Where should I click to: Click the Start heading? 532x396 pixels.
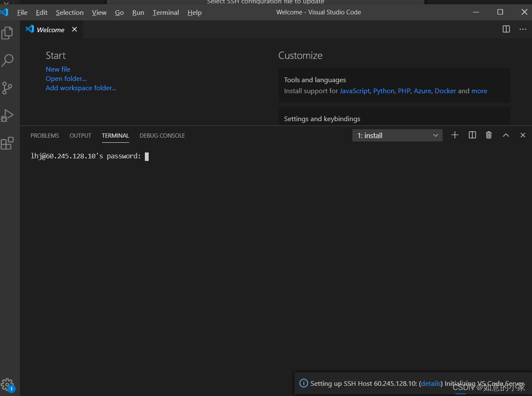tap(55, 55)
